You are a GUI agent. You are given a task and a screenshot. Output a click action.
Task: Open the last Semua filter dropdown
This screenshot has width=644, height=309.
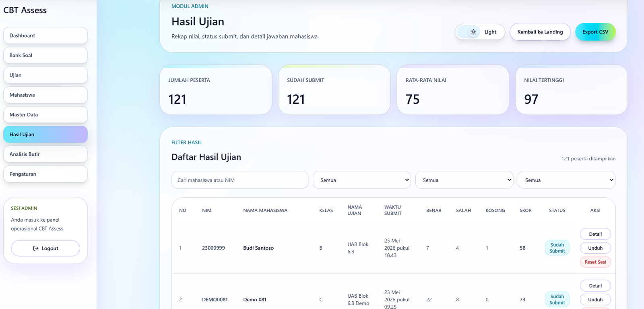click(x=566, y=180)
